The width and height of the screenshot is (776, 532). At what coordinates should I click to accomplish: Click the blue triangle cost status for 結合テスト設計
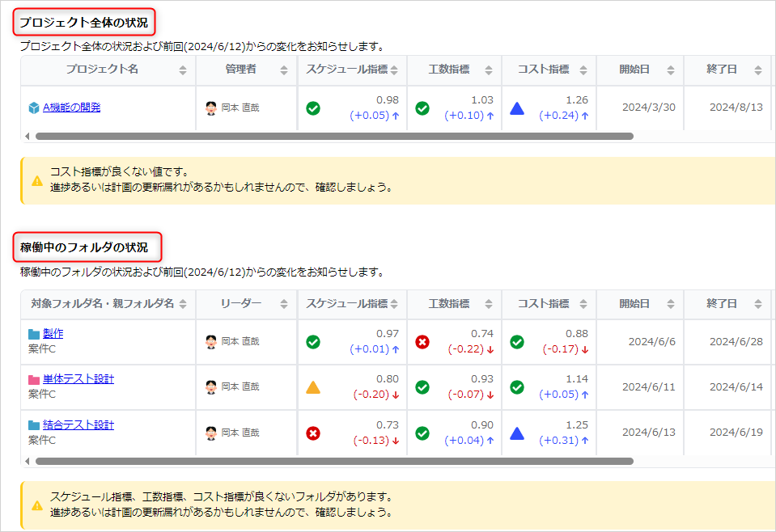click(517, 433)
